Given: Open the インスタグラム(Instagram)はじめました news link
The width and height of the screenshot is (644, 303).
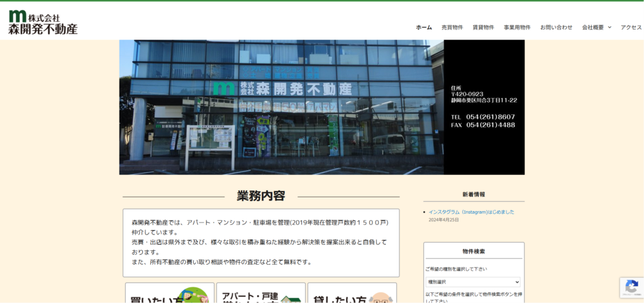Looking at the screenshot, I should pyautogui.click(x=471, y=212).
